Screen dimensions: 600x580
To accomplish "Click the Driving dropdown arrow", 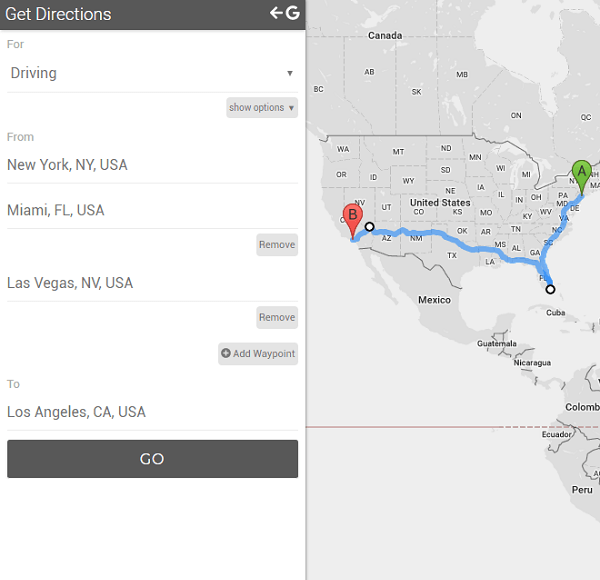I will 290,73.
